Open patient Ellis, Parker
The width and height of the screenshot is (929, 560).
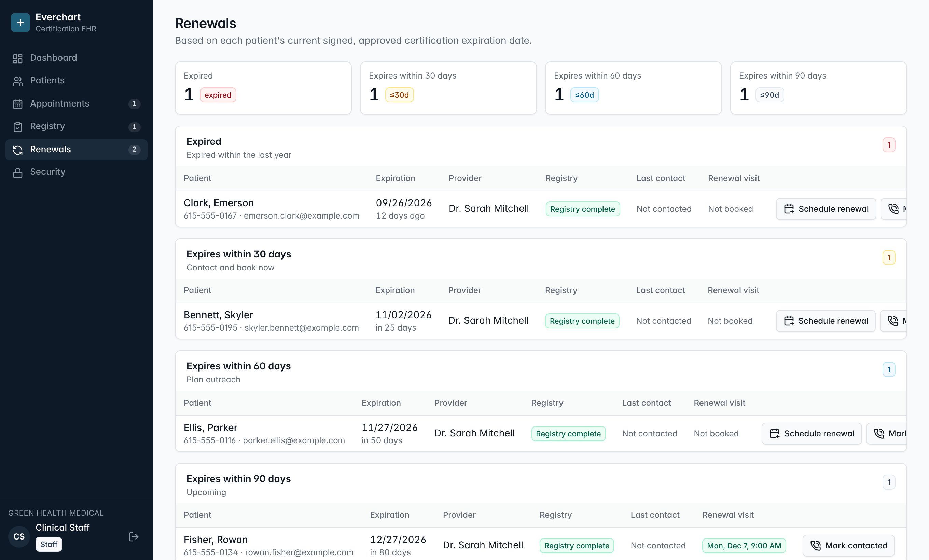(x=210, y=428)
